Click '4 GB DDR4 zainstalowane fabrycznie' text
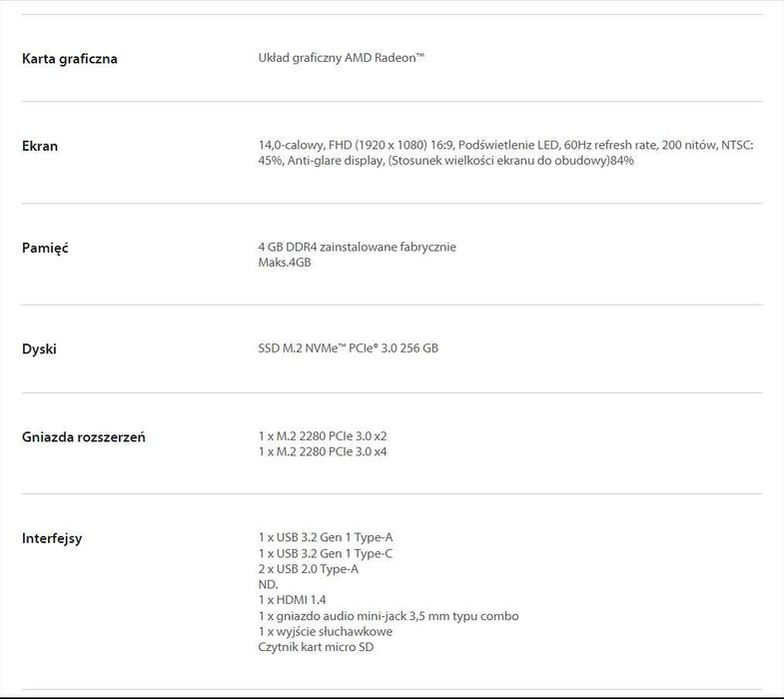 [357, 247]
